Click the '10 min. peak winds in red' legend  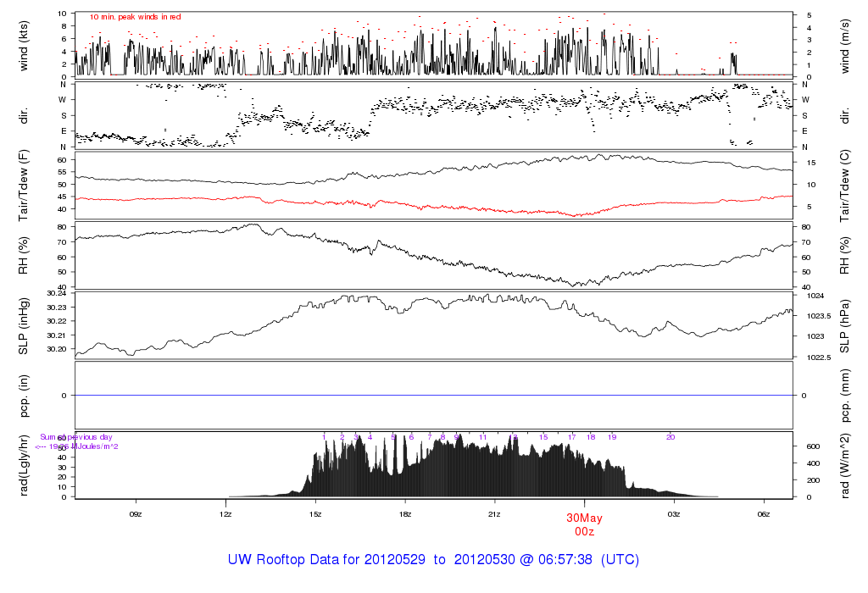pos(136,17)
